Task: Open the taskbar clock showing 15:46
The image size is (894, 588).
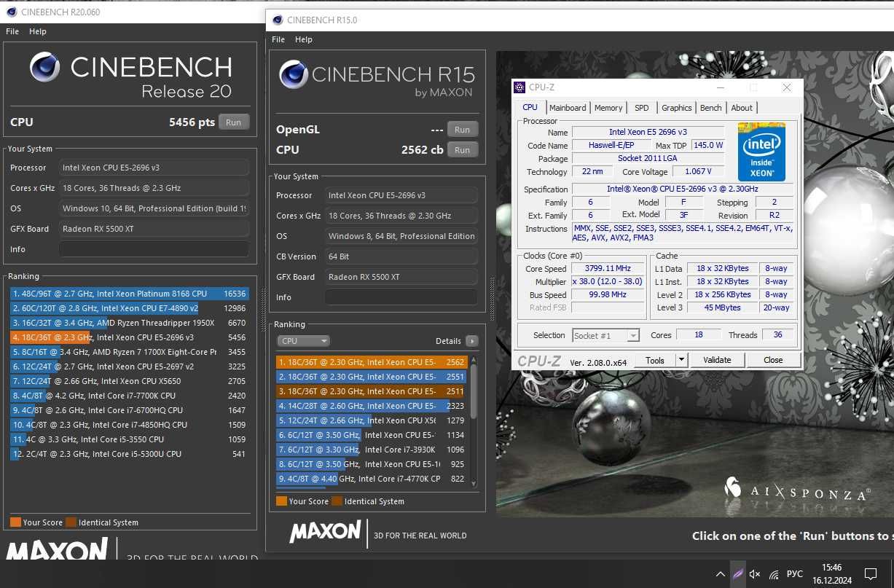Action: pos(831,574)
